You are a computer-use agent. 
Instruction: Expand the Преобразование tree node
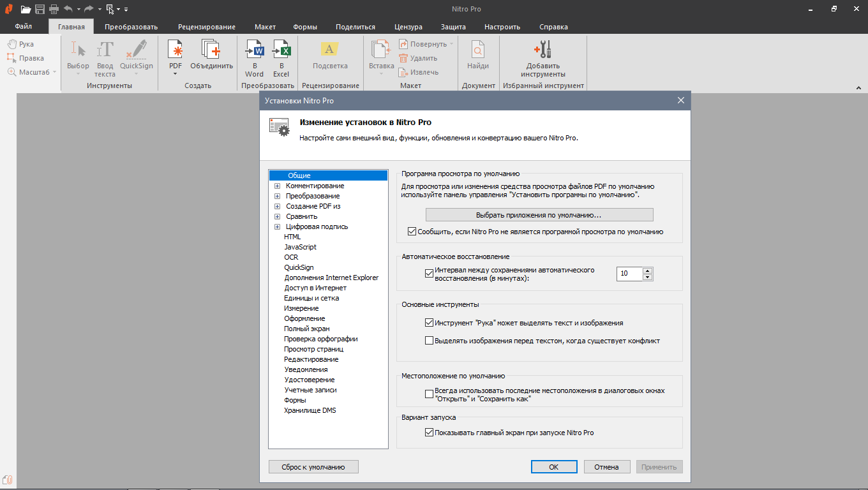click(277, 196)
